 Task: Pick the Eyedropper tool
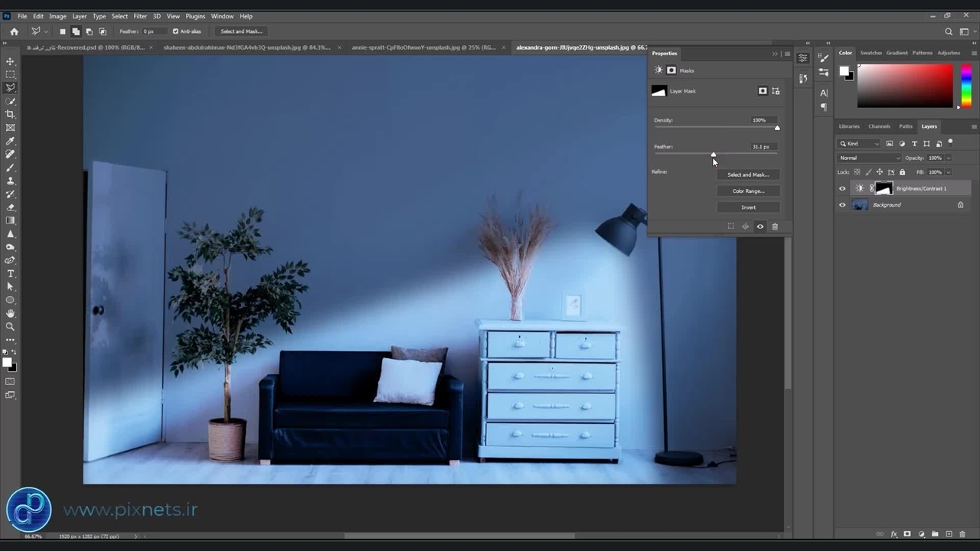coord(10,141)
